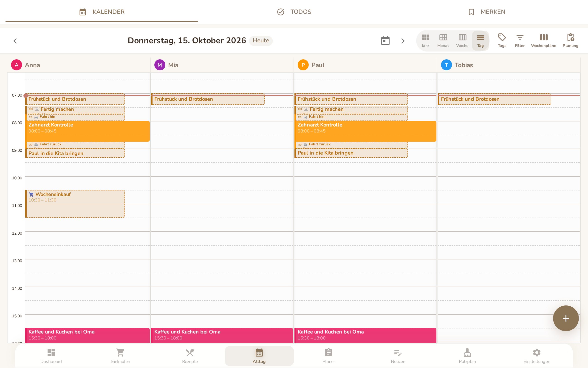Switch to Monat view

pos(443,41)
